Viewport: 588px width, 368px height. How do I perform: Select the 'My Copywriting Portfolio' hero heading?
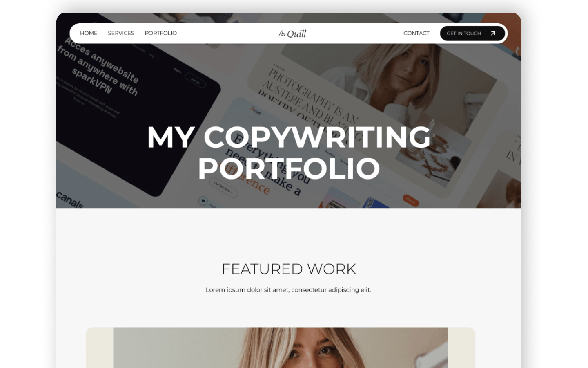289,153
